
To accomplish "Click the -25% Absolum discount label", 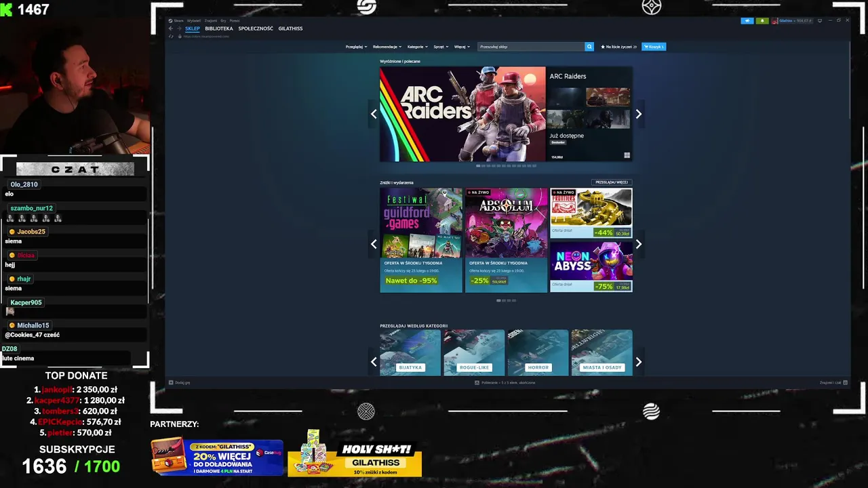I will pyautogui.click(x=479, y=281).
